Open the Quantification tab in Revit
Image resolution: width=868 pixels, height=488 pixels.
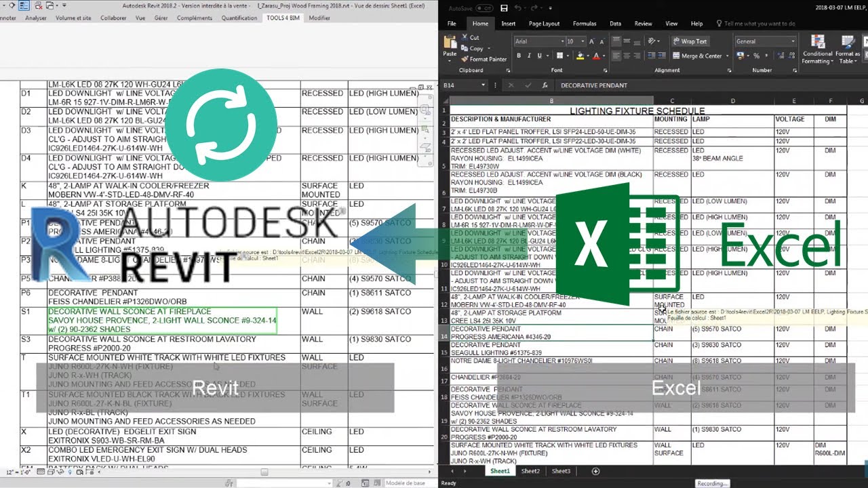239,18
